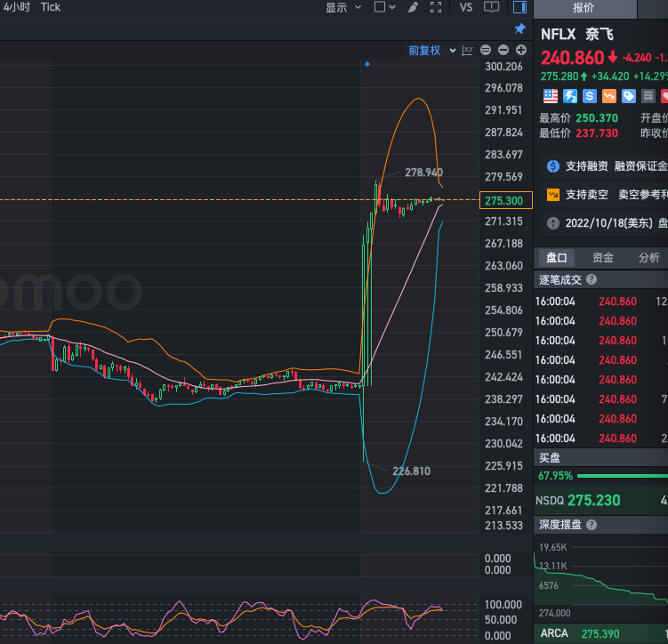Click the 支持卖空 link
Image resolution: width=668 pixels, height=644 pixels.
coord(587,195)
